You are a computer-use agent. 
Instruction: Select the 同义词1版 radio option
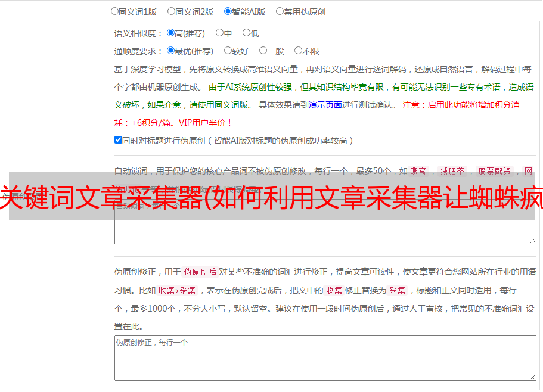pos(114,11)
